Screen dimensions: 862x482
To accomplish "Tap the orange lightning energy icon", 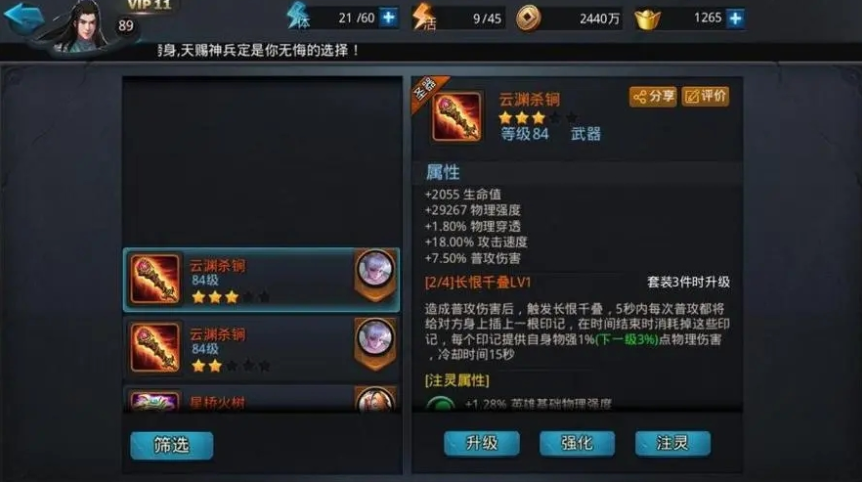I will [424, 17].
